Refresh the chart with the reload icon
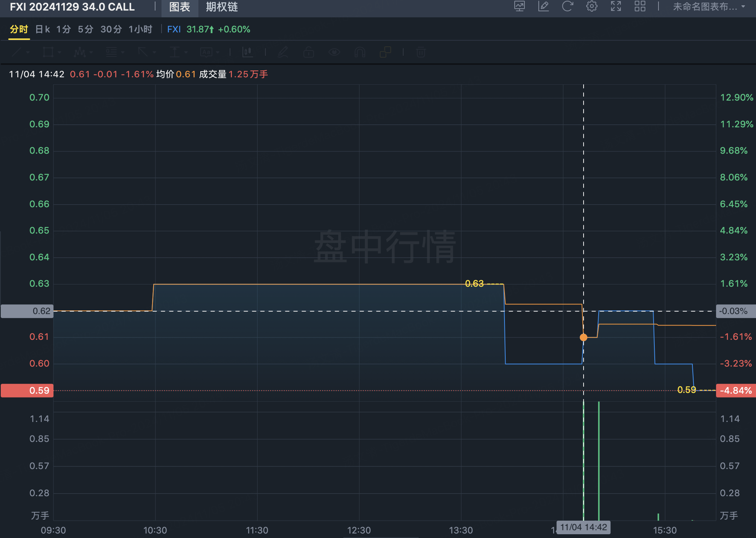This screenshot has width=756, height=538. pos(567,6)
